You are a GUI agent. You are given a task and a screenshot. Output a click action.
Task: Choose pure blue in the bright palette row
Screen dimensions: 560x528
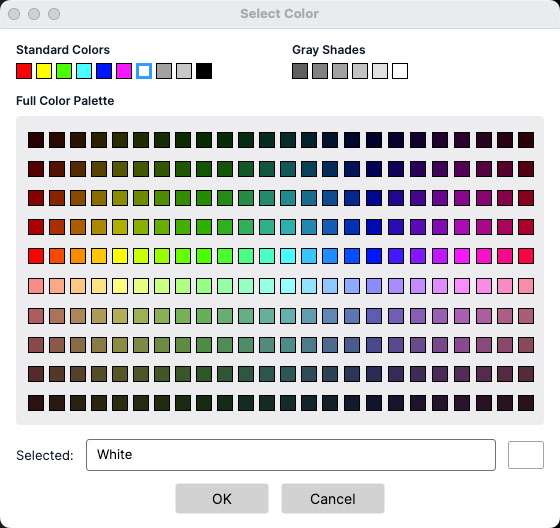tap(374, 256)
